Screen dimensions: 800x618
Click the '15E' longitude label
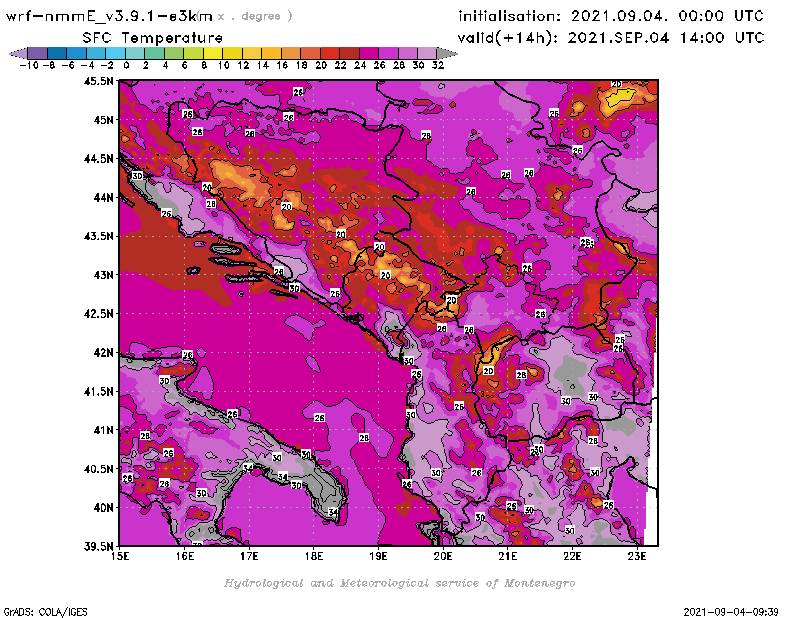coord(120,556)
